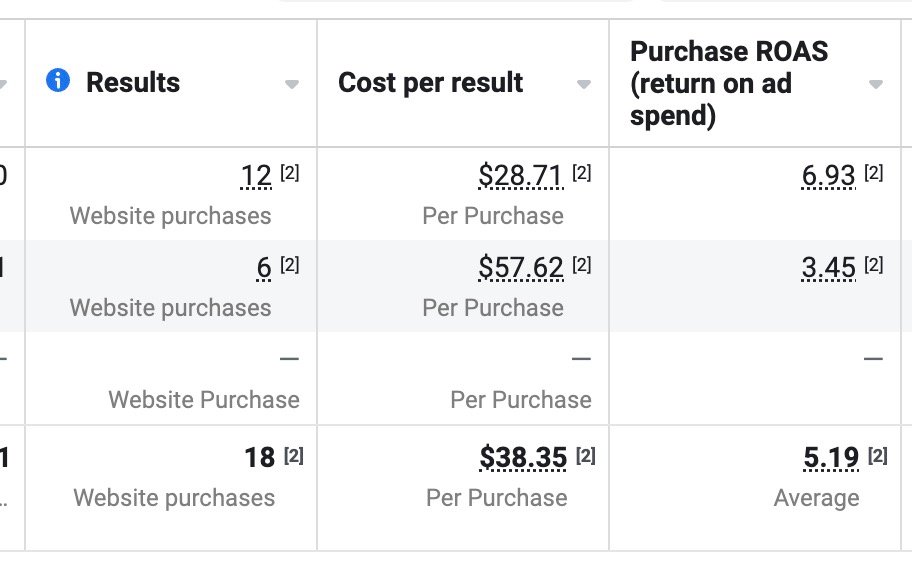Screen dimensions: 912x572
Task: Open the total $38.35 cost per purchase
Action: tap(523, 458)
